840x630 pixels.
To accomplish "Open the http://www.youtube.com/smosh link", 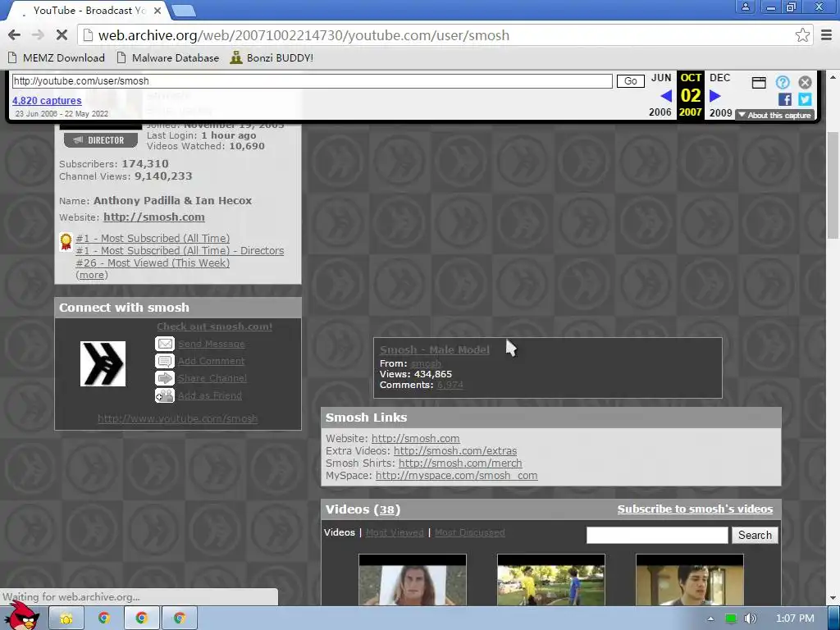I will [x=177, y=418].
